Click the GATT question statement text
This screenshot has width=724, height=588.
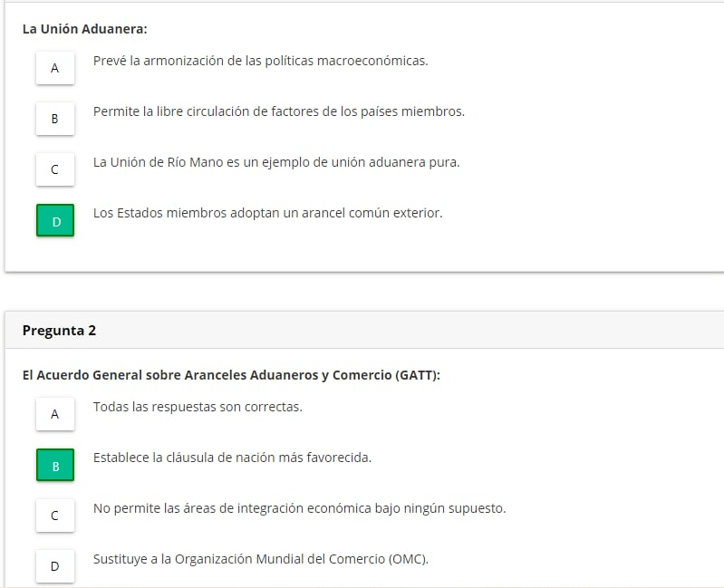[x=231, y=375]
